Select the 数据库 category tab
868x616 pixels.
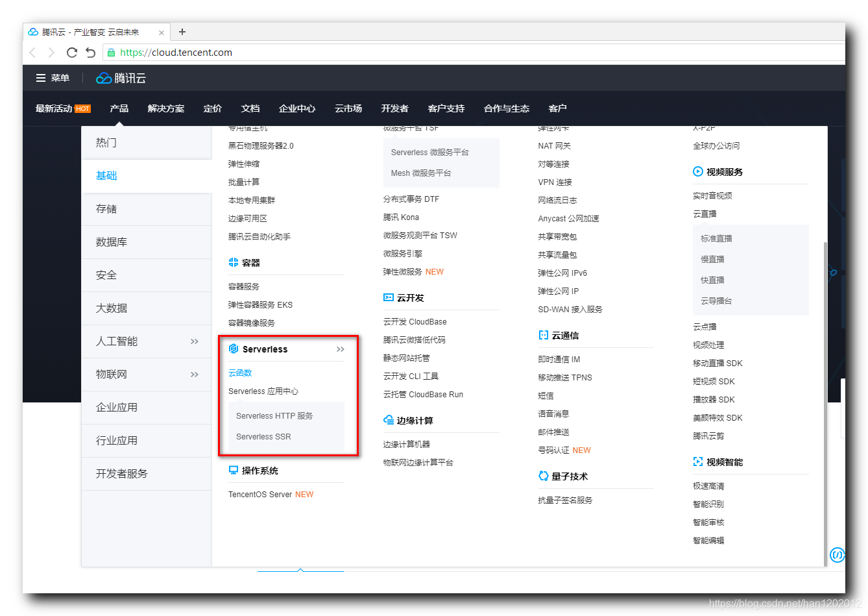click(147, 242)
